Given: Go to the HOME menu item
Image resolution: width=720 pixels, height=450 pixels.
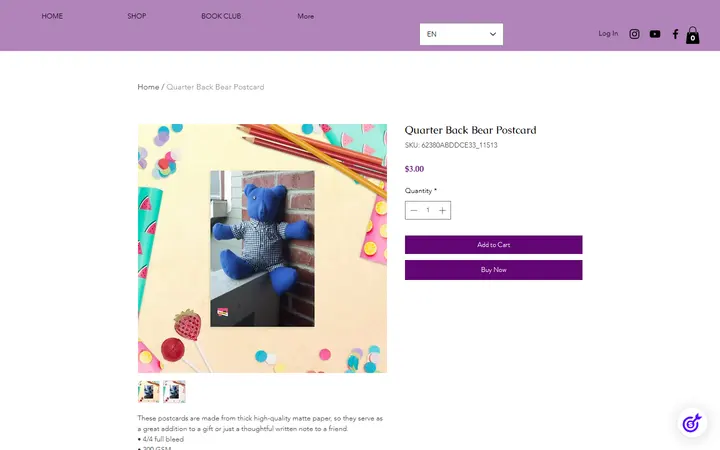Looking at the screenshot, I should pos(52,16).
